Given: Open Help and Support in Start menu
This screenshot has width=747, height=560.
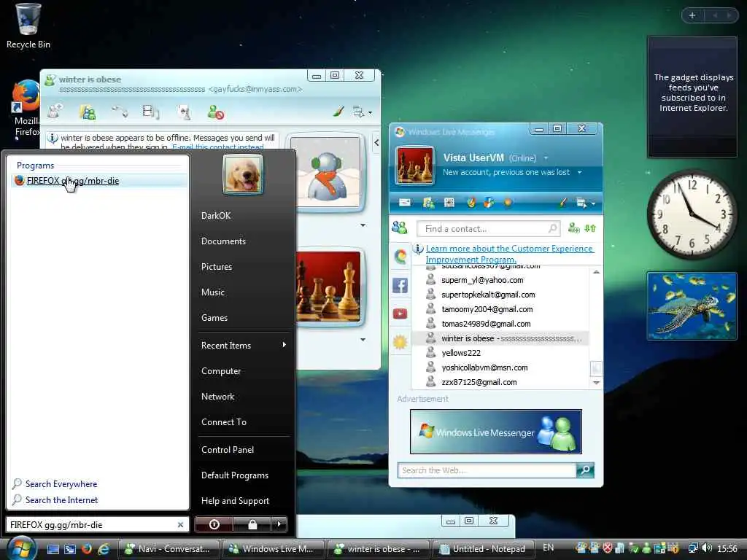Looking at the screenshot, I should 236,501.
